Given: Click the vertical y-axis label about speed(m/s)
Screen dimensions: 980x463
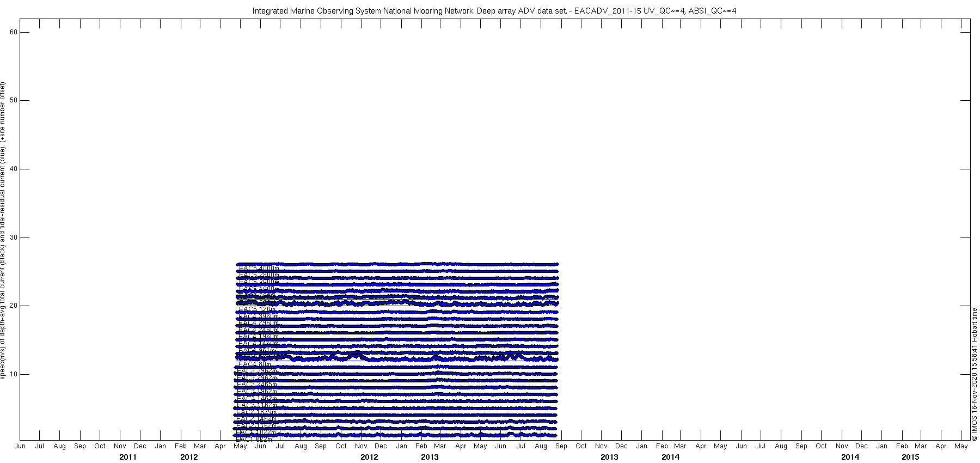Looking at the screenshot, I should tap(3, 230).
